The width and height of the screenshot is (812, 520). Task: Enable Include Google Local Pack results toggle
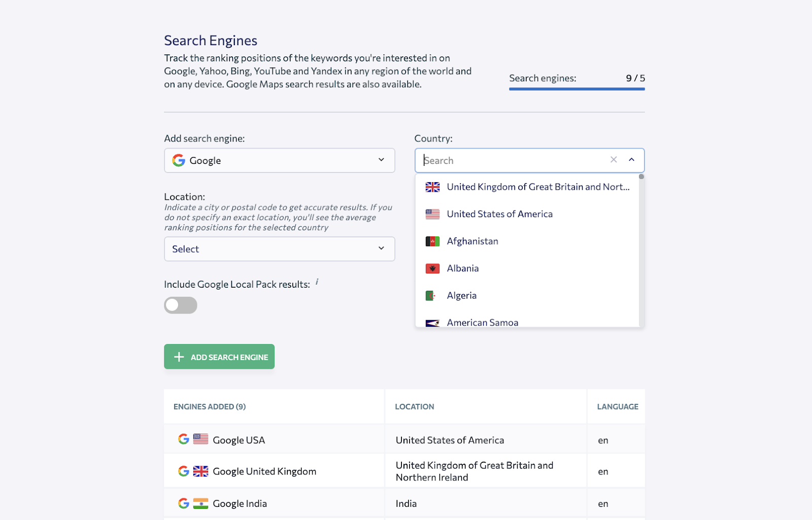[181, 305]
